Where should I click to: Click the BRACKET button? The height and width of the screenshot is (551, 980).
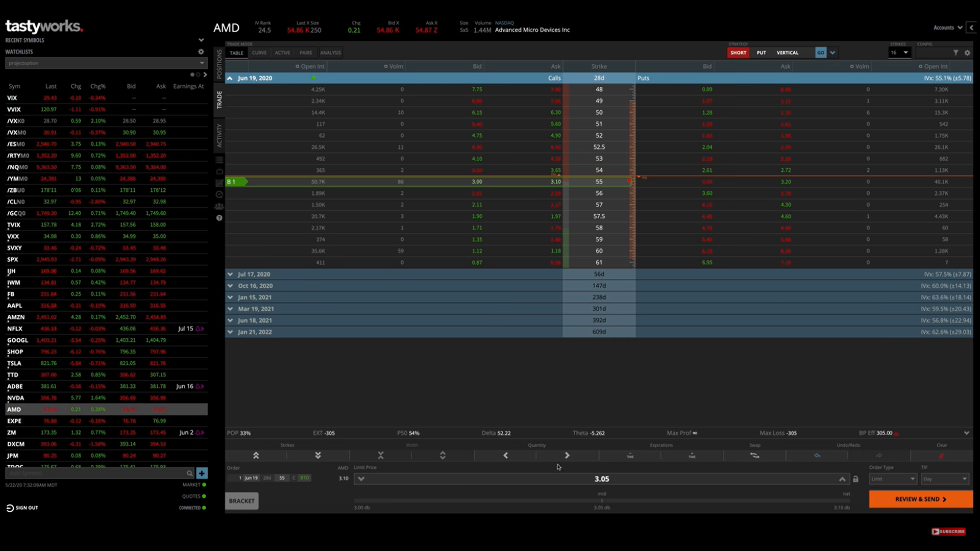pos(241,501)
